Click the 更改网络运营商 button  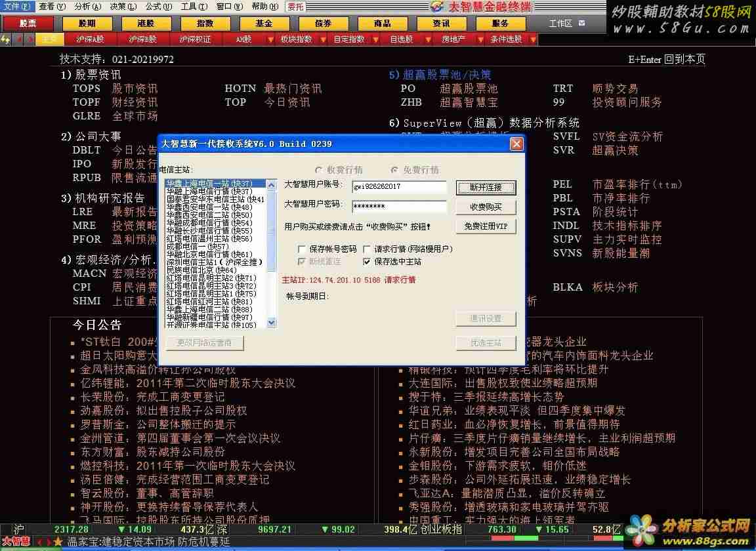(x=205, y=343)
